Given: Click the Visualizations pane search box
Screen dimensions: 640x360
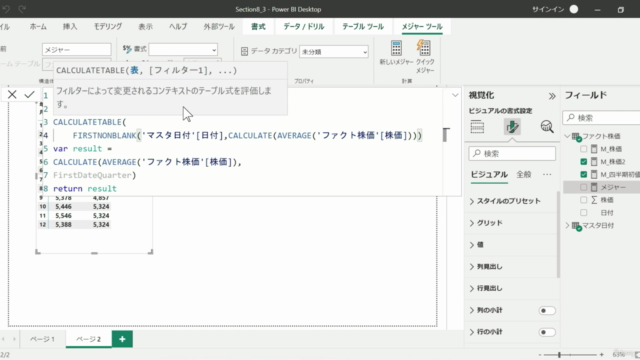Looking at the screenshot, I should pos(512,153).
